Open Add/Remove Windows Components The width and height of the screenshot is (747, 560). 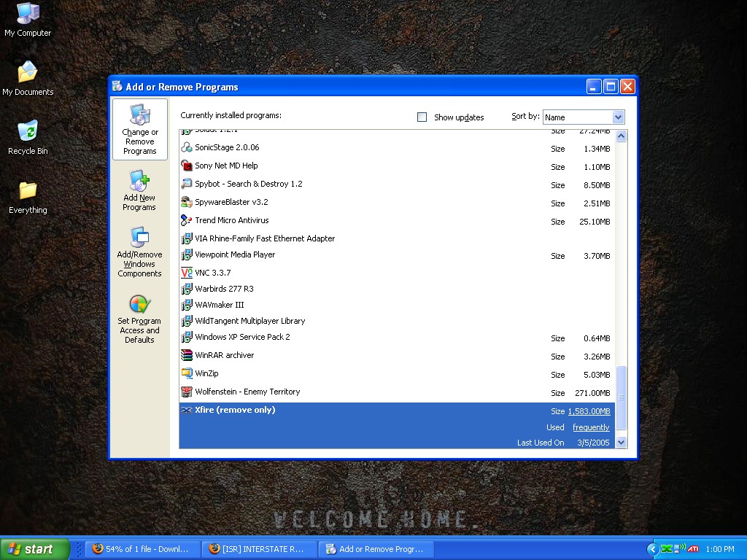(139, 252)
